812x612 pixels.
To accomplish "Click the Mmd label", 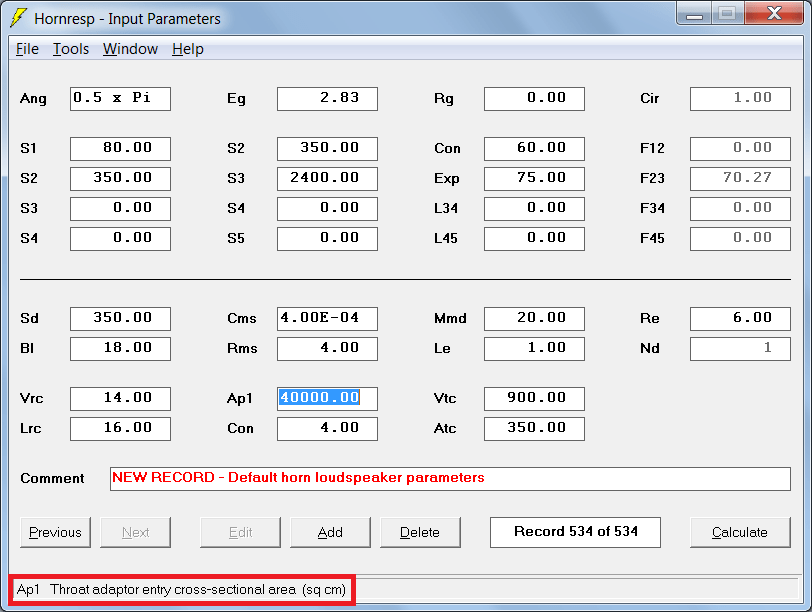I will (450, 318).
